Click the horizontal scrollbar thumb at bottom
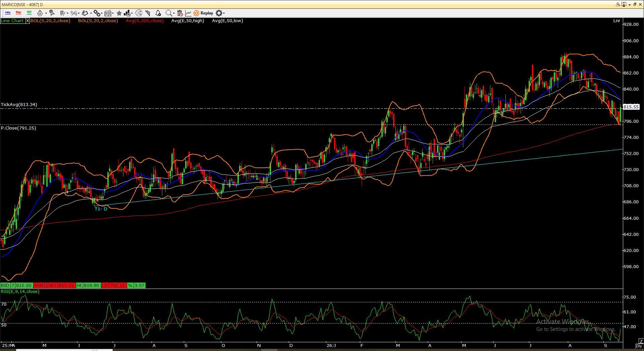 pos(64,350)
